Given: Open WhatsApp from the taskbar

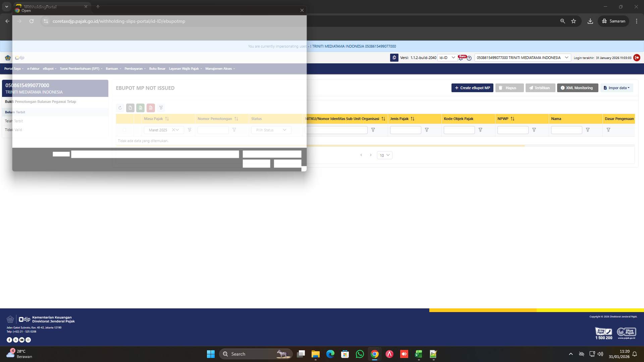Looking at the screenshot, I should coord(360,354).
